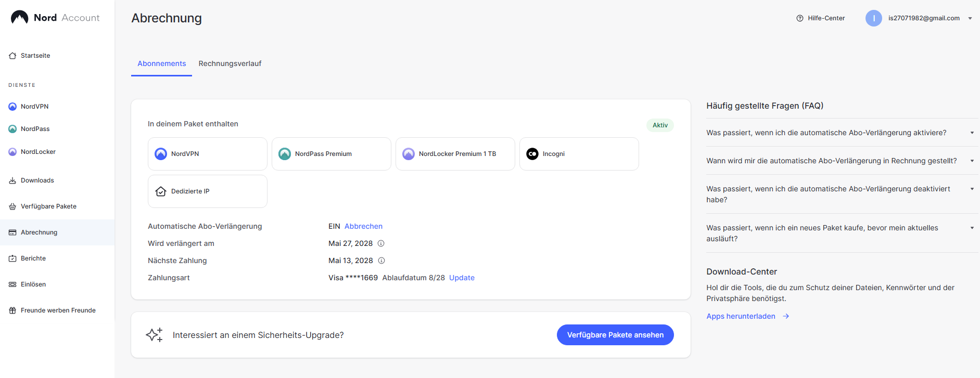
Task: Click the account email is27071982@gmail.com
Action: click(x=924, y=18)
